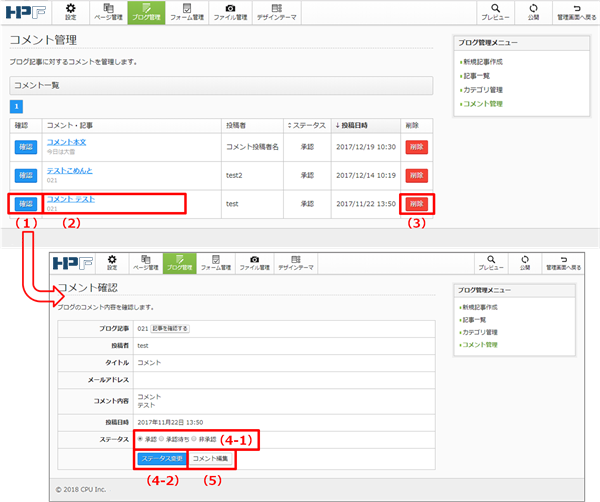Click the コメント編集 button

[x=212, y=459]
